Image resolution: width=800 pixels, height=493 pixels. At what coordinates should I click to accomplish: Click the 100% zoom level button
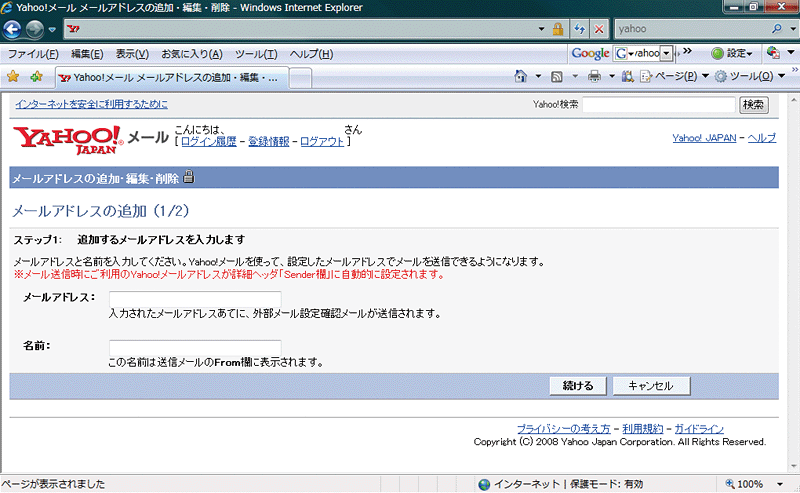click(x=745, y=484)
